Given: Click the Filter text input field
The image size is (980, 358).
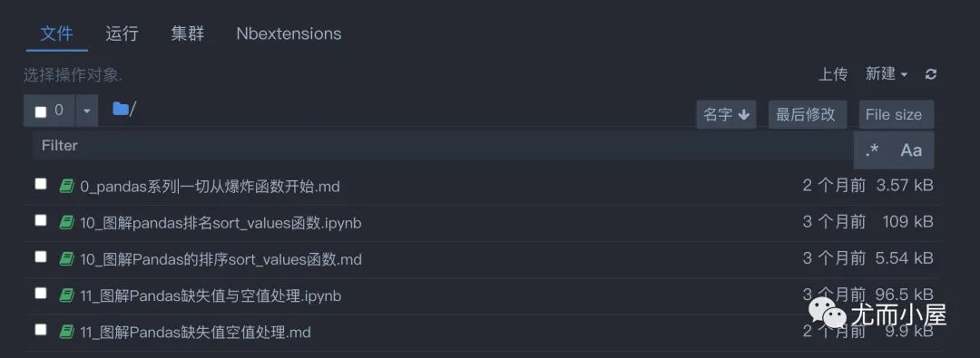Looking at the screenshot, I should [x=443, y=146].
